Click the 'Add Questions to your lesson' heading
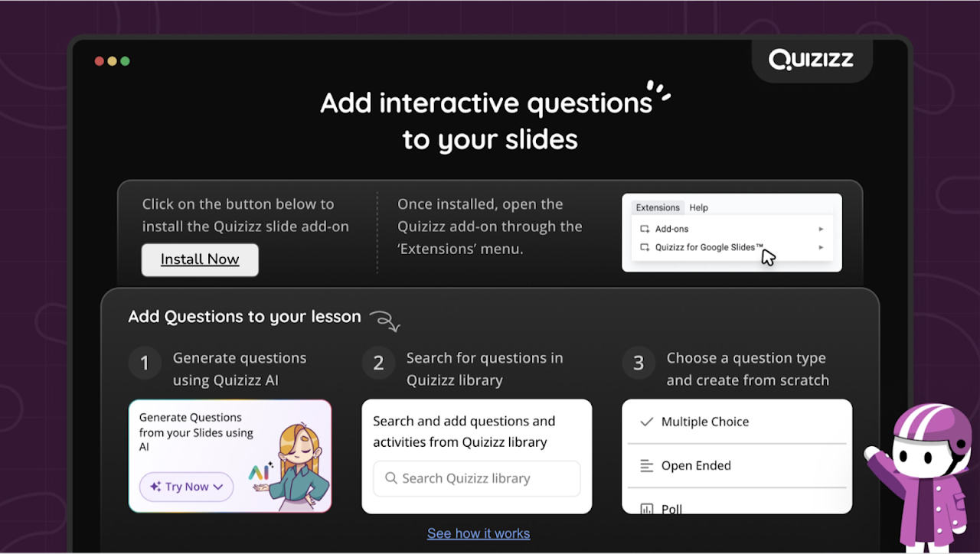The image size is (980, 554). (x=244, y=317)
